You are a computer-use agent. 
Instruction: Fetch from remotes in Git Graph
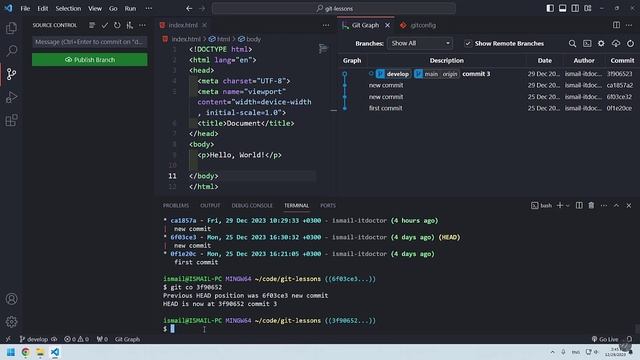pos(616,43)
